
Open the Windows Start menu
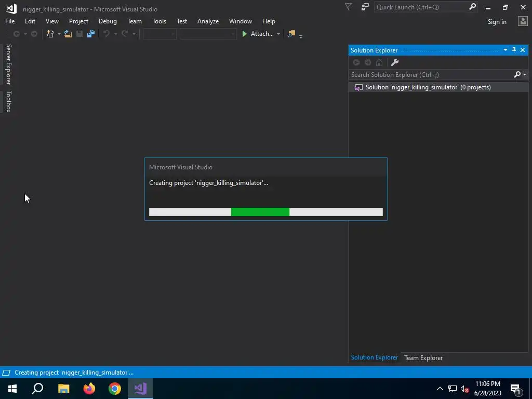12,389
